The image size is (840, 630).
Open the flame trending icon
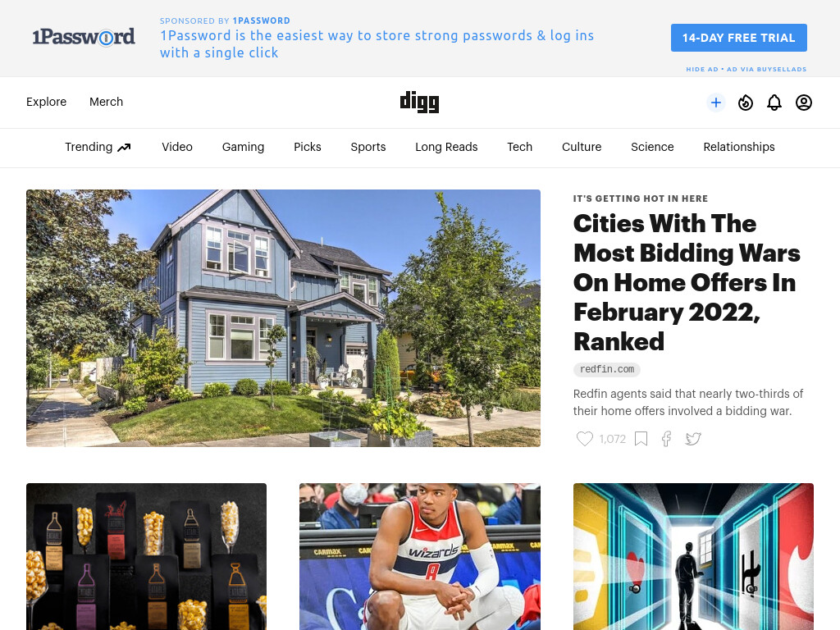(745, 103)
